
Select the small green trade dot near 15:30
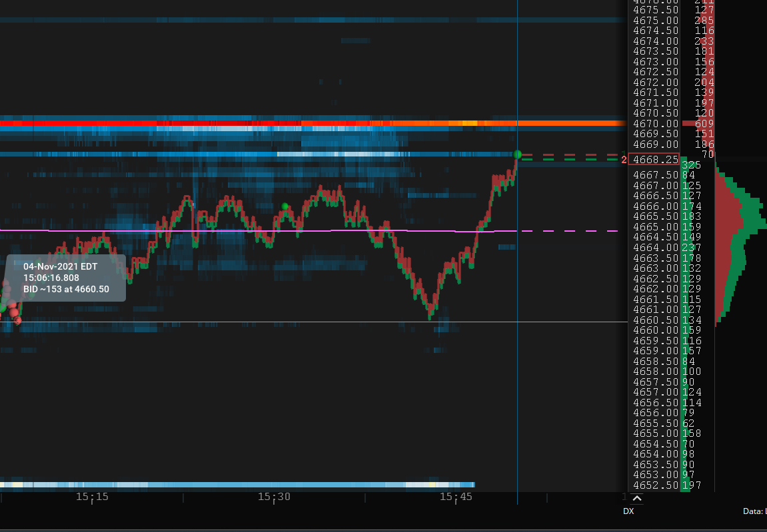285,207
